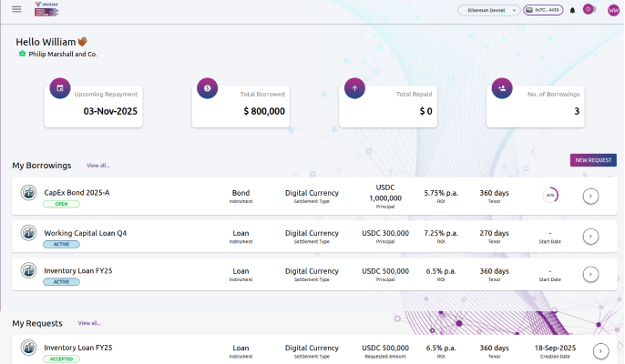
Task: Open the WW user avatar menu
Action: coord(613,10)
